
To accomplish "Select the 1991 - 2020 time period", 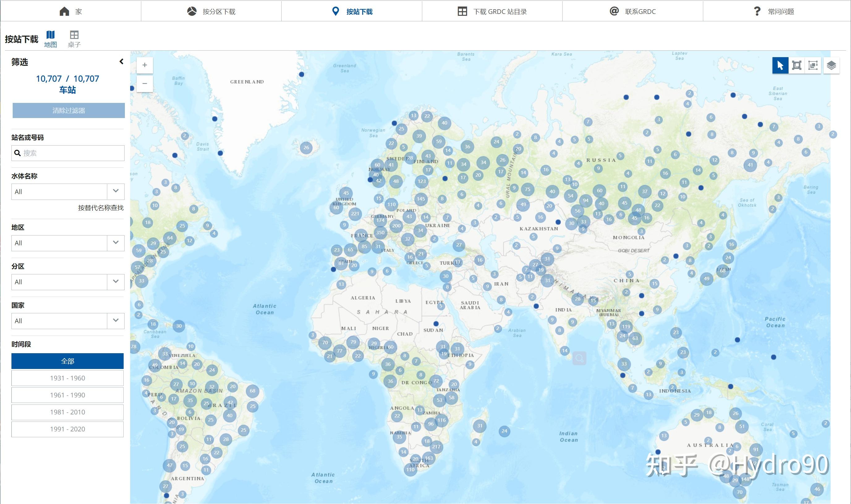I will tap(67, 429).
